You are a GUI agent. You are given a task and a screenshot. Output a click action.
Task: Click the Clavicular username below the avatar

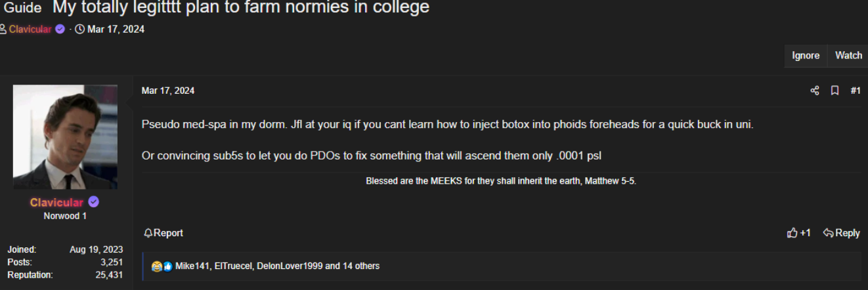[56, 202]
